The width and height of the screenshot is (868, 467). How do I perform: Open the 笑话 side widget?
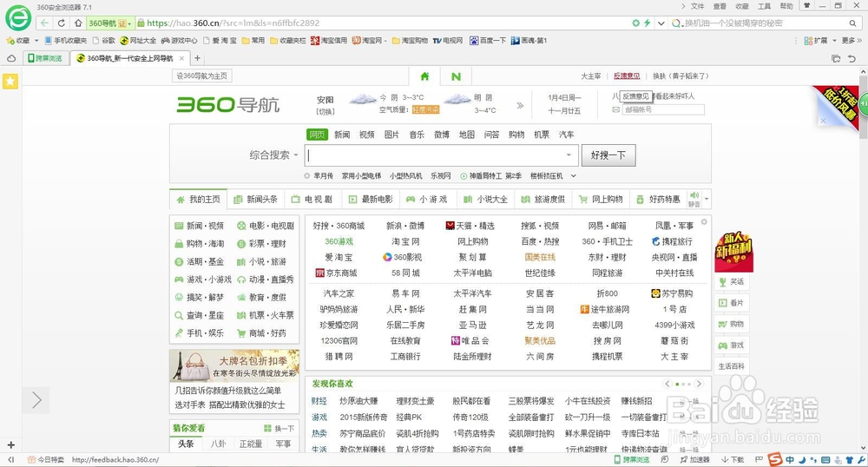point(732,281)
